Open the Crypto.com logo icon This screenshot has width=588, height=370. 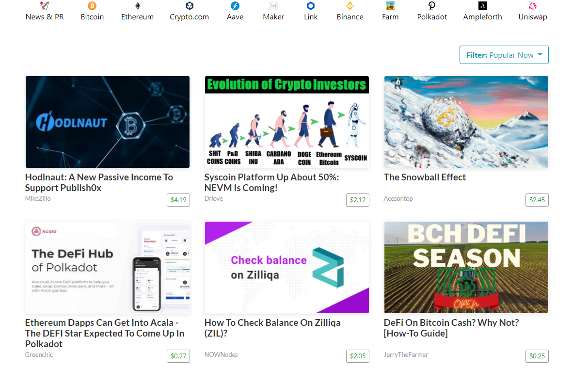point(189,6)
